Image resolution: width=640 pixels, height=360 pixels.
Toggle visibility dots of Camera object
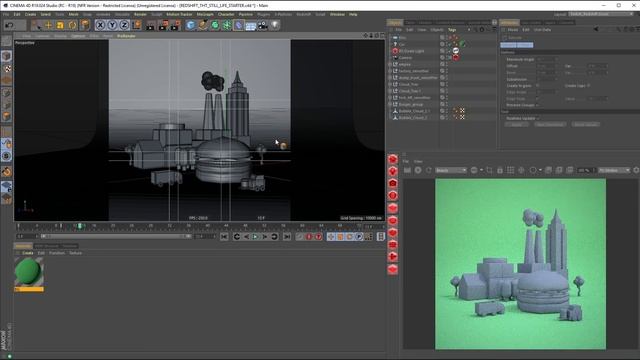(x=447, y=58)
